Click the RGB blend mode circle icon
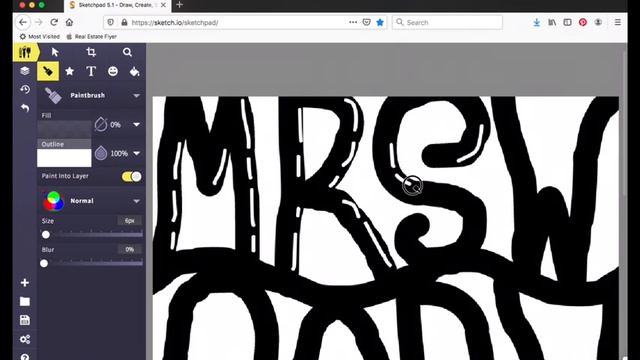The width and height of the screenshot is (640, 360). (53, 201)
